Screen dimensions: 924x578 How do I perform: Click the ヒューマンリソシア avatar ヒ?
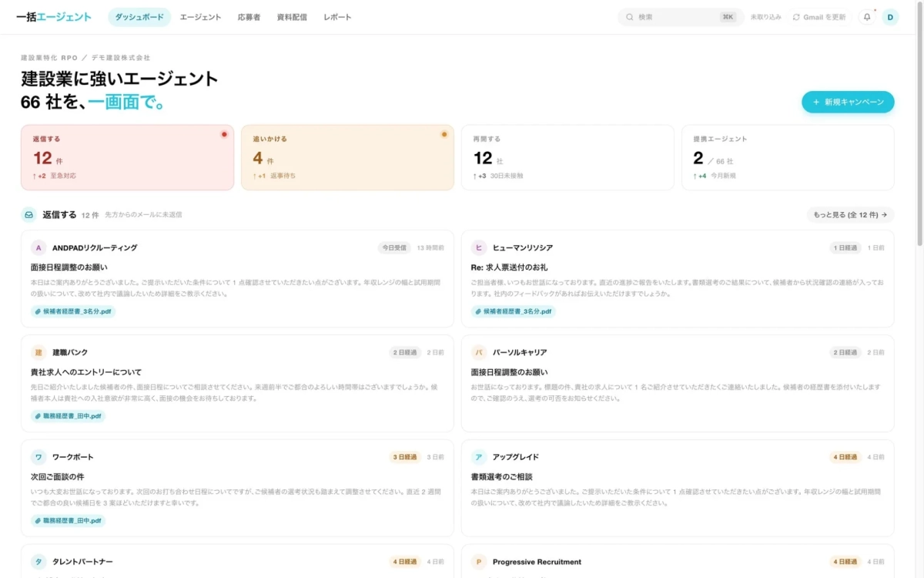479,247
